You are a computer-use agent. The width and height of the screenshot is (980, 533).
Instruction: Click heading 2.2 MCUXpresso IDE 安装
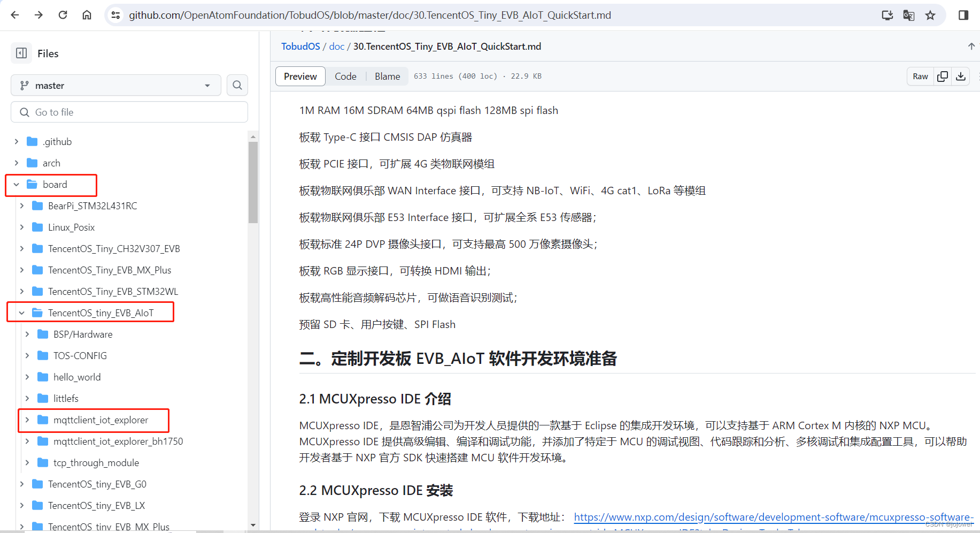click(376, 490)
